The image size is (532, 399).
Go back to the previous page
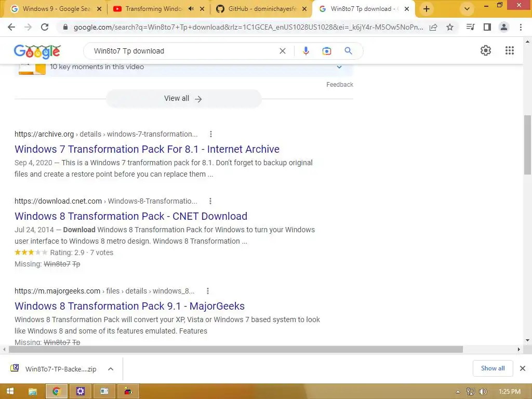(11, 27)
